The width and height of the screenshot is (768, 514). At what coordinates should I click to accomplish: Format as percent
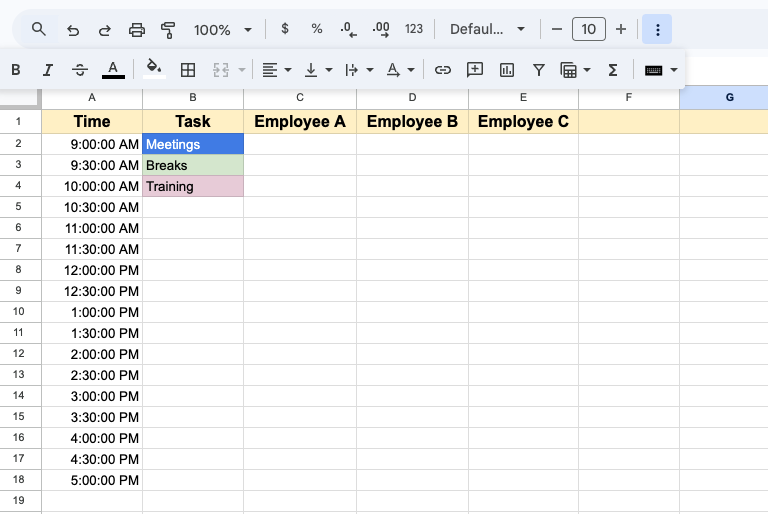click(x=317, y=29)
